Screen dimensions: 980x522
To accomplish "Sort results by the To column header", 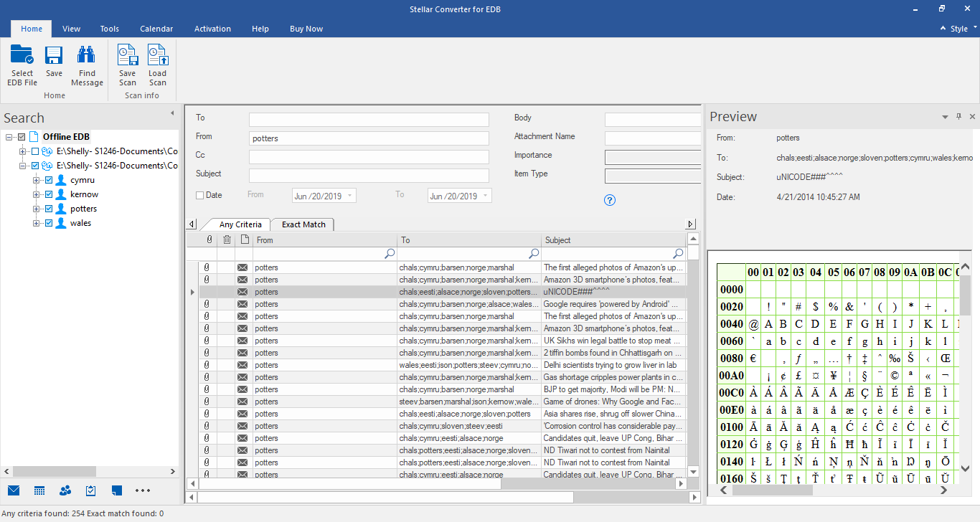I will 469,240.
